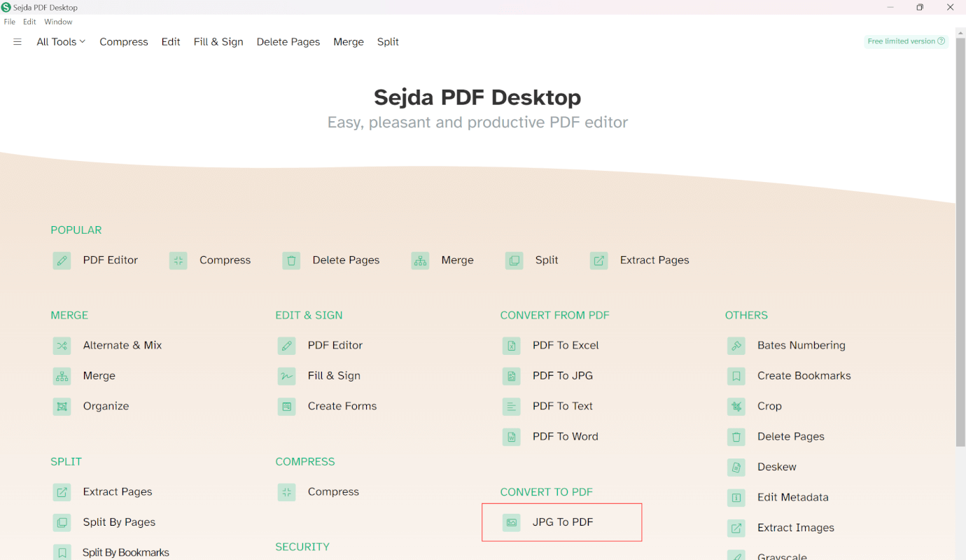Screen dimensions: 966x560
Task: Open PDF To Excel tool link
Action: tap(566, 345)
